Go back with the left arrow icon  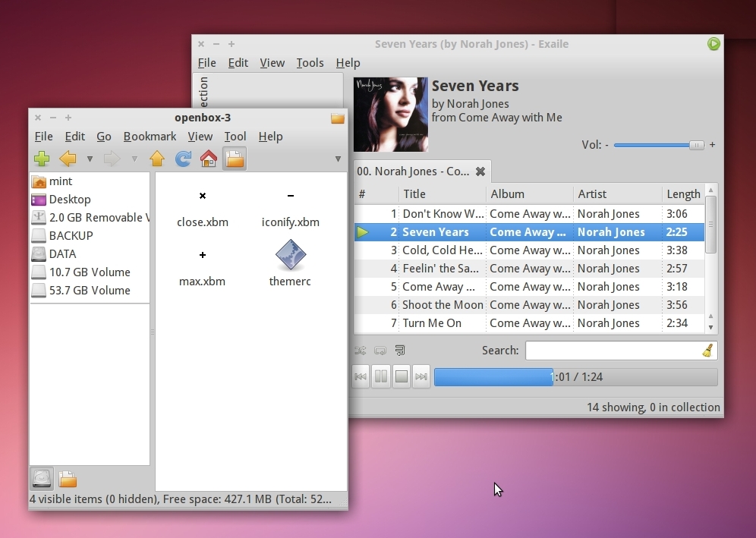pyautogui.click(x=68, y=159)
